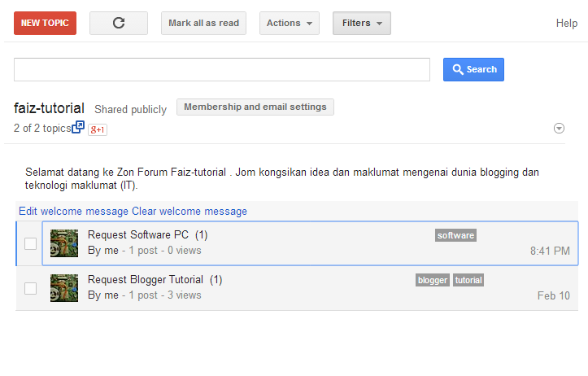Open the Filters dropdown
Viewport: 588px width, 376px height.
coord(361,23)
